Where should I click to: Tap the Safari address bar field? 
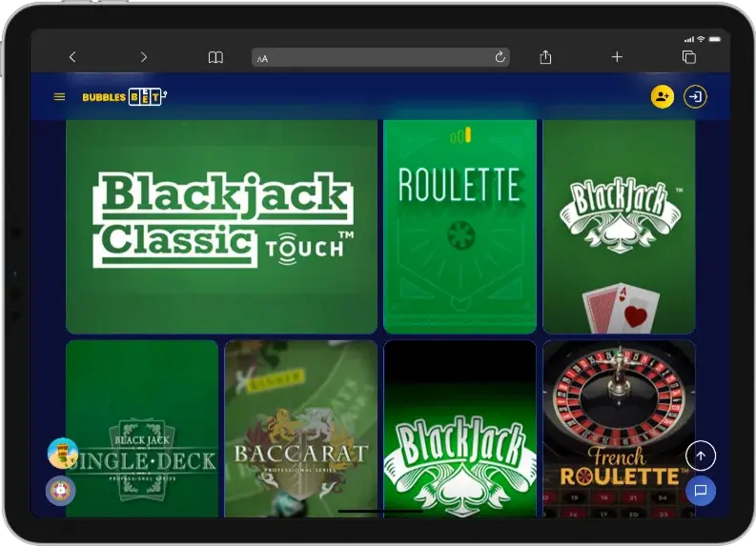pos(381,57)
